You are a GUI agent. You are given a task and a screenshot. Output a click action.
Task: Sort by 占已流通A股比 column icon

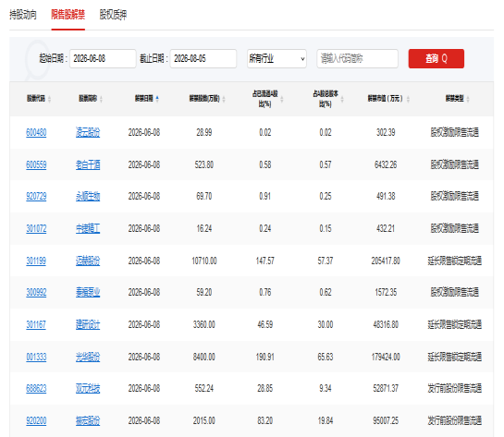282,99
